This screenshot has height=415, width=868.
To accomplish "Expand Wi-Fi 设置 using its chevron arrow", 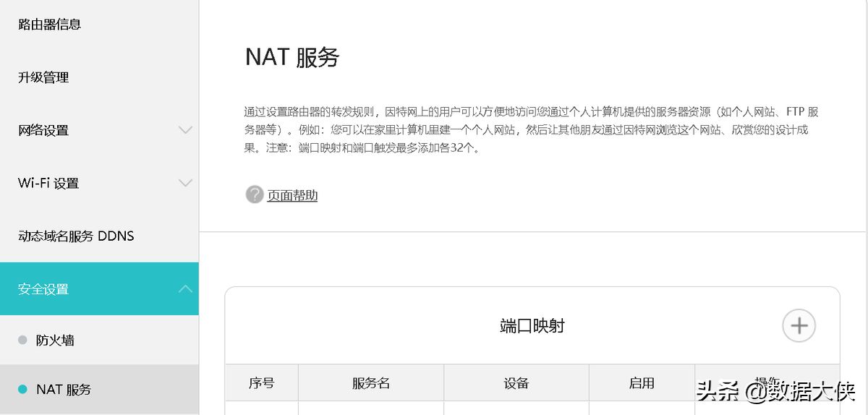I will coord(185,183).
